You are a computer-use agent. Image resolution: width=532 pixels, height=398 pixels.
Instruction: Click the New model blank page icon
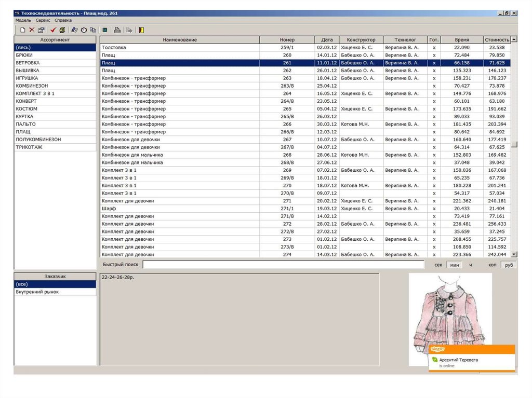(x=22, y=30)
